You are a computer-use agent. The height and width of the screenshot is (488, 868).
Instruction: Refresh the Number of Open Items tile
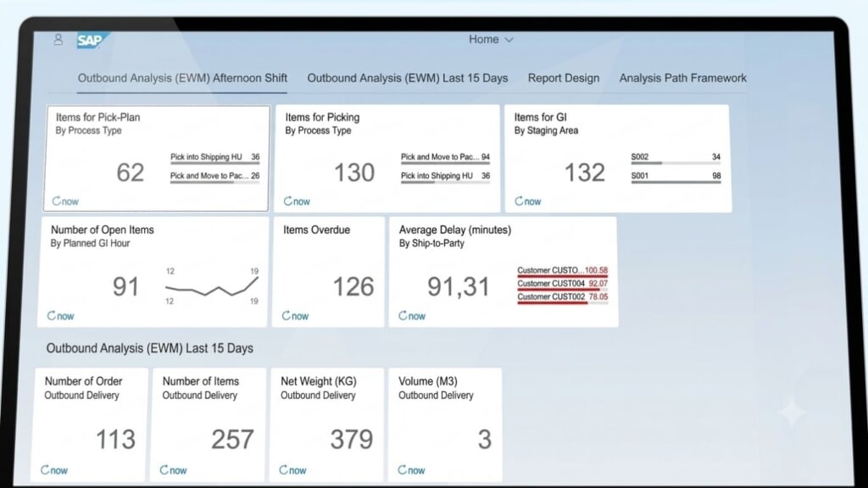point(60,316)
